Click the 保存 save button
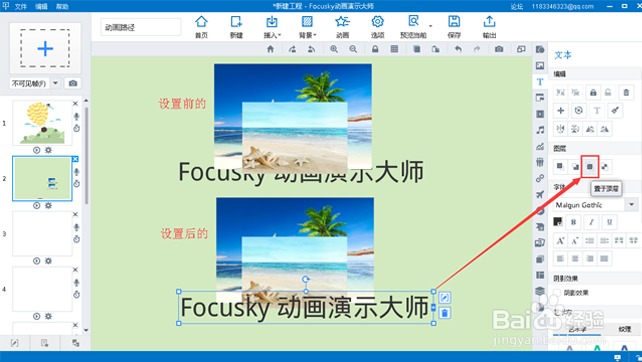 coord(454,27)
